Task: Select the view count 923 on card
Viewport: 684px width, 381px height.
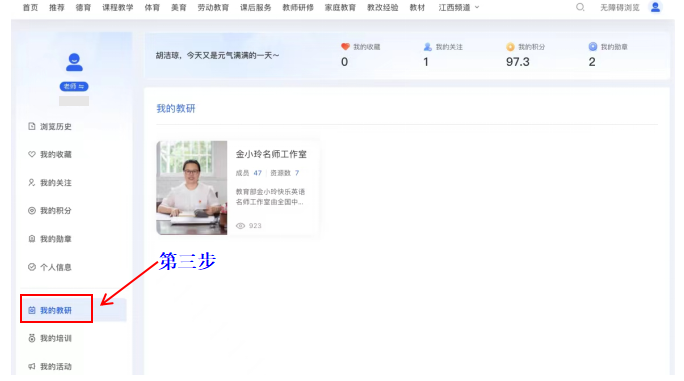Action: [x=255, y=226]
